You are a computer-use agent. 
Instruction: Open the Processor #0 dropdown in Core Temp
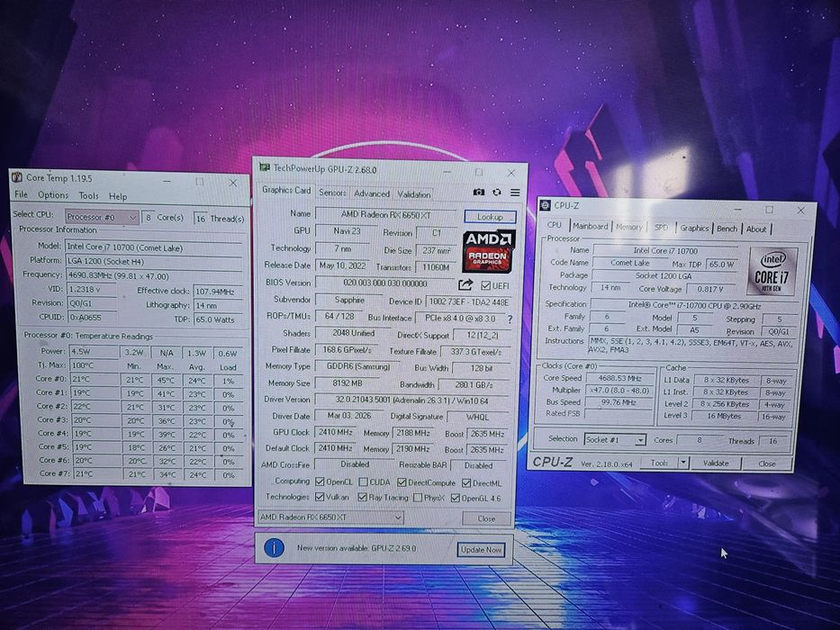[102, 217]
